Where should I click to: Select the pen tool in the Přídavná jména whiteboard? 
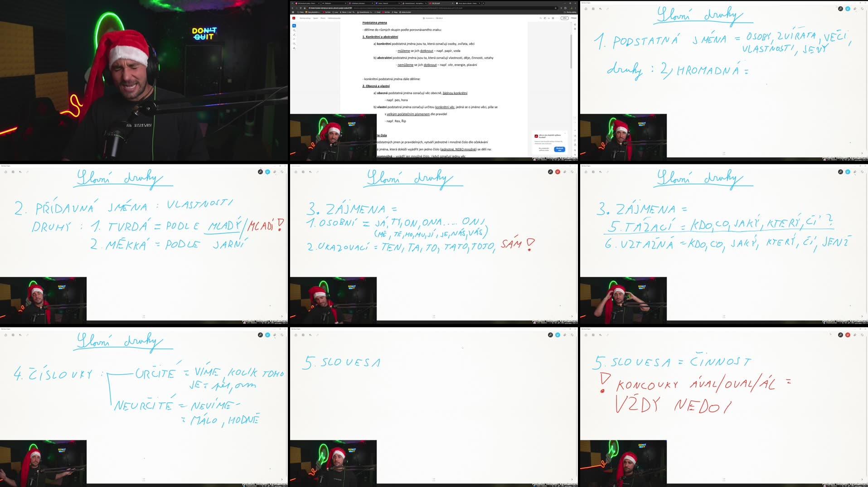tap(260, 172)
